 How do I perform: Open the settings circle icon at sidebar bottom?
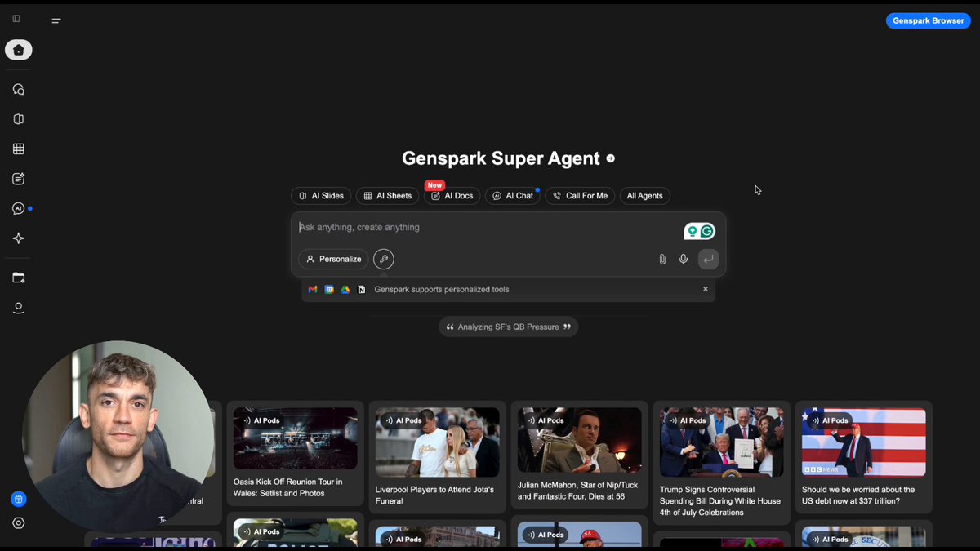click(x=19, y=523)
